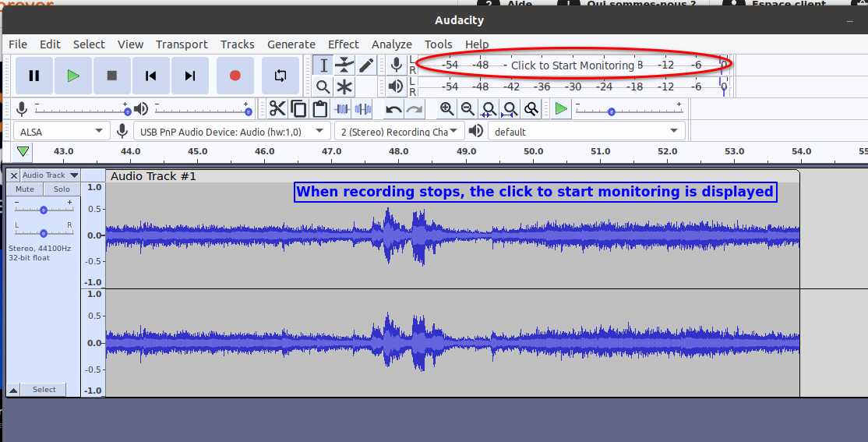This screenshot has width=868, height=442.
Task: Click to Start Monitoring on record meter
Action: coord(572,65)
